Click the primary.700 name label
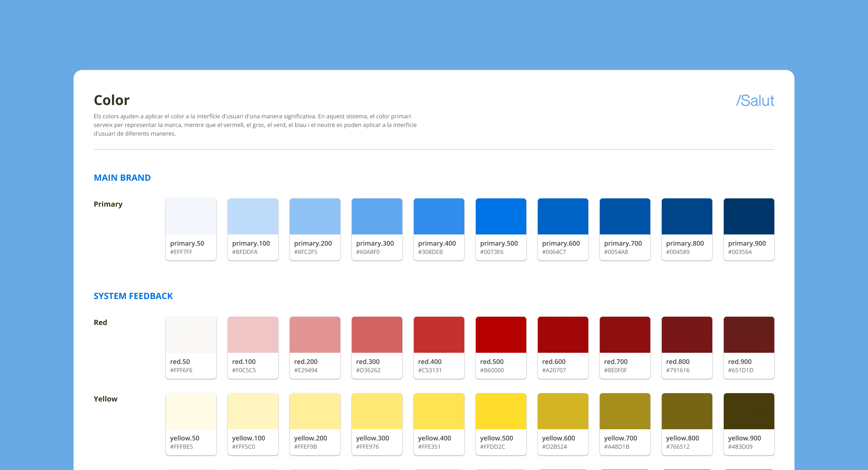 tap(623, 243)
